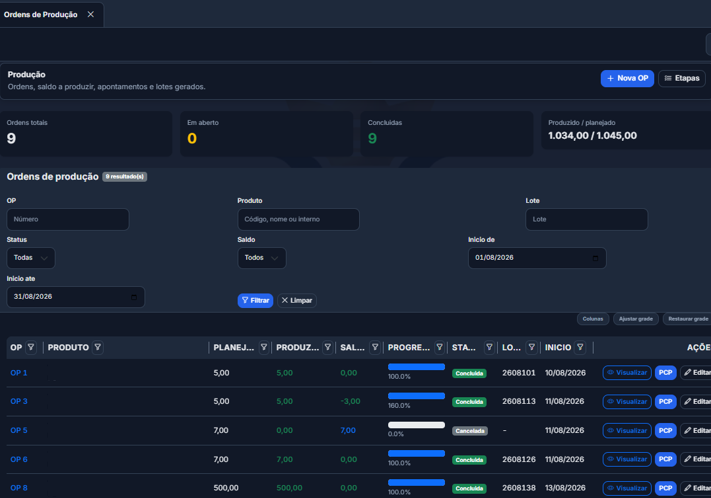The height and width of the screenshot is (498, 711).
Task: Open the Status Todas dropdown
Action: [x=31, y=258]
